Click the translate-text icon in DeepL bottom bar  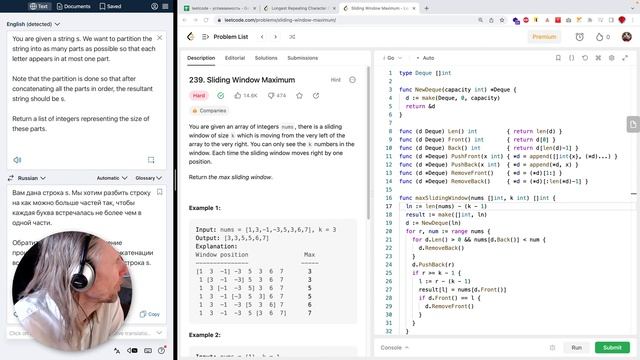[117, 350]
